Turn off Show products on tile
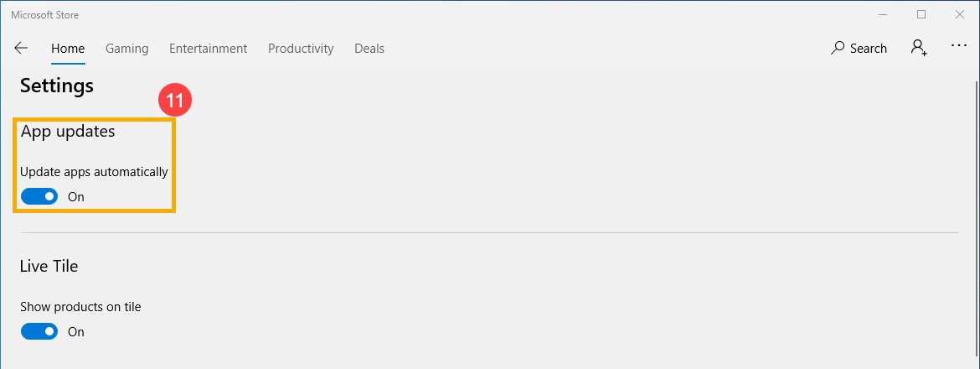Screen dimensions: 980x369 (39, 331)
